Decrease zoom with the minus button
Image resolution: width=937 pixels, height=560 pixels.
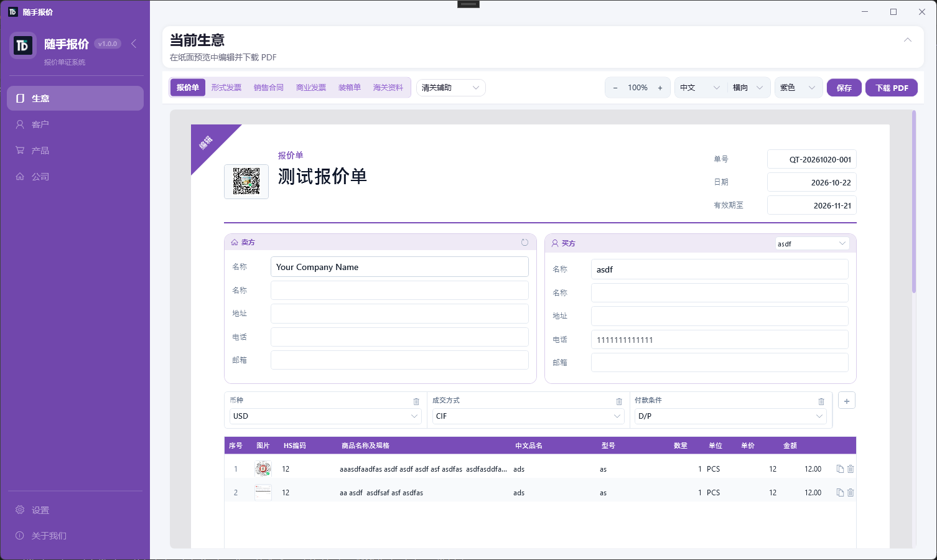point(615,88)
